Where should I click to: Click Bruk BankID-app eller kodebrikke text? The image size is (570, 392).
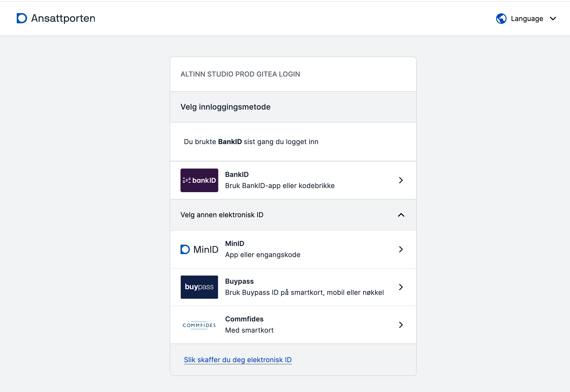coord(280,186)
